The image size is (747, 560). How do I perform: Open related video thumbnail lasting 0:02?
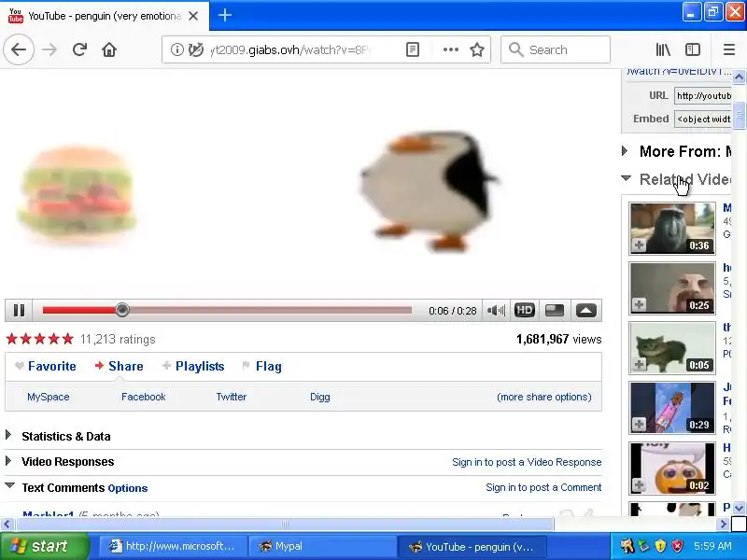coord(672,469)
